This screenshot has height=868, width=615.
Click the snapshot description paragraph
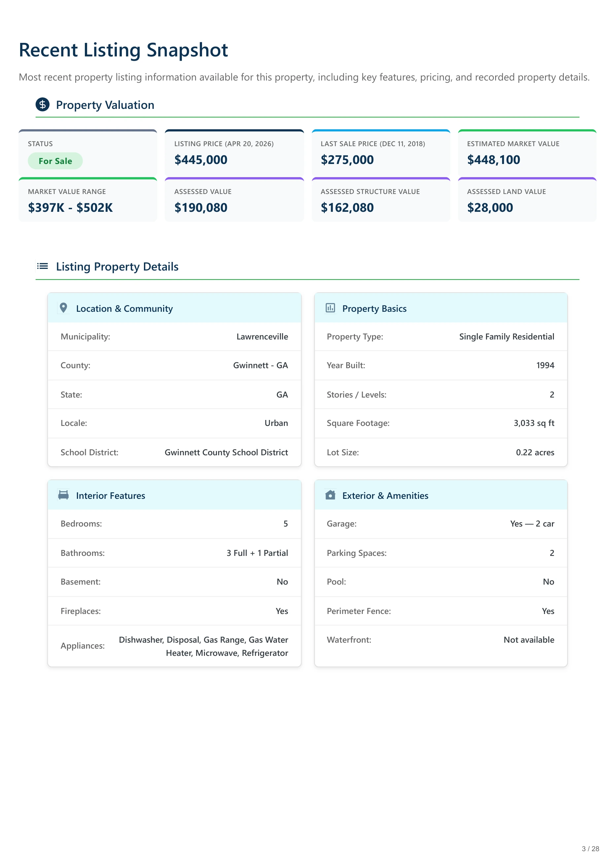click(x=304, y=77)
